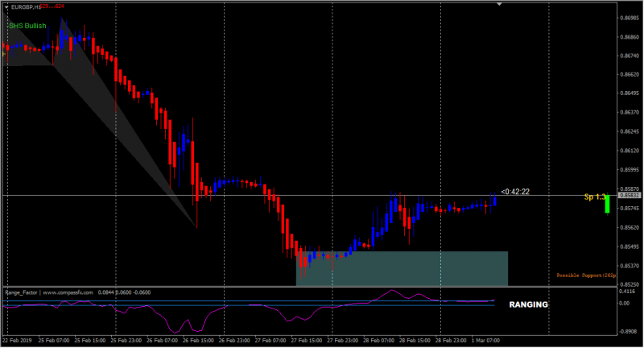
Task: Click the www.compassfx.com text in indicator window
Action: pyautogui.click(x=68, y=292)
